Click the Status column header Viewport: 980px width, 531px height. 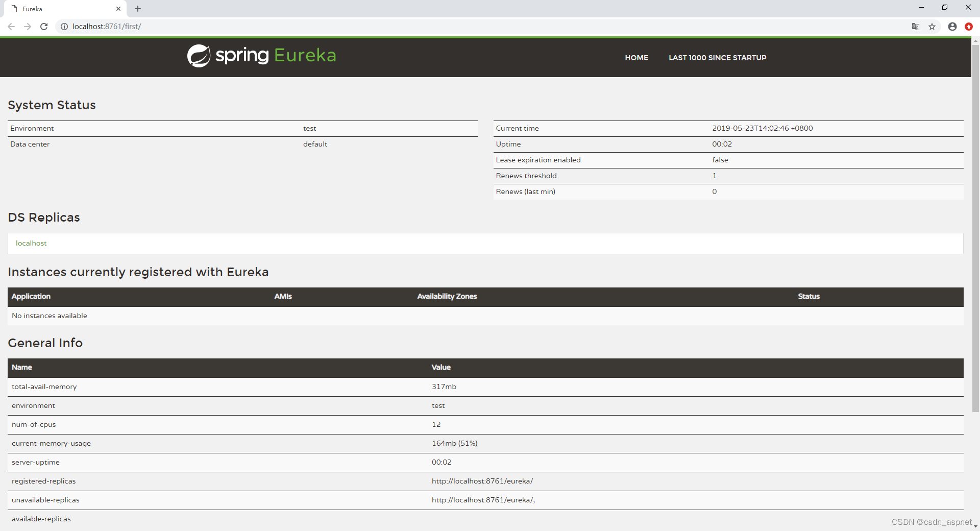coord(809,296)
